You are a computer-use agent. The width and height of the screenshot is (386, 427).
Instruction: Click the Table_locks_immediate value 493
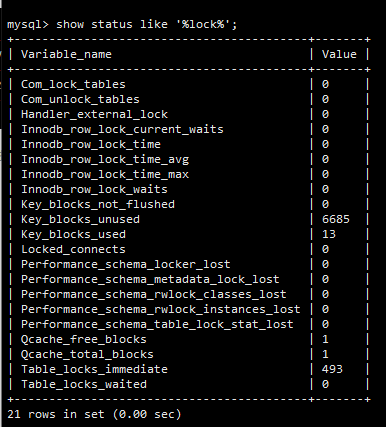pos(332,369)
